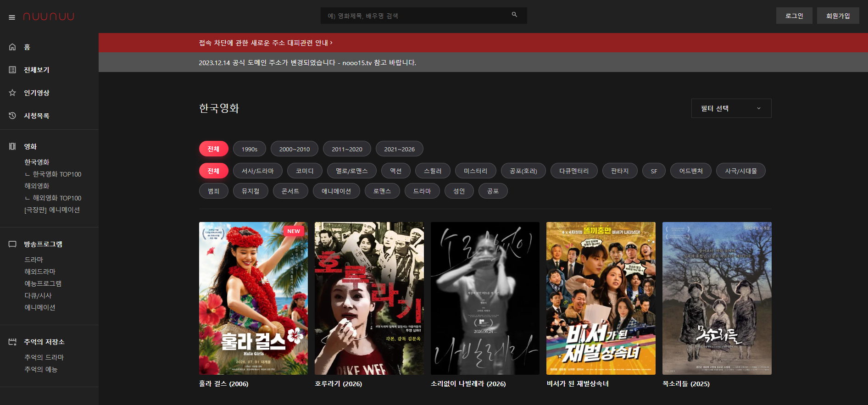Filter by 공포(호러) genre
Viewport: 868px width, 405px height.
pos(523,171)
